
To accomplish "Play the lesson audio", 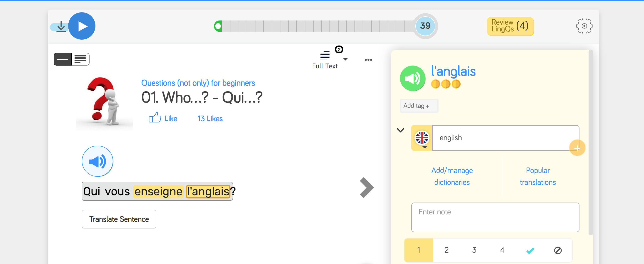I will point(82,26).
